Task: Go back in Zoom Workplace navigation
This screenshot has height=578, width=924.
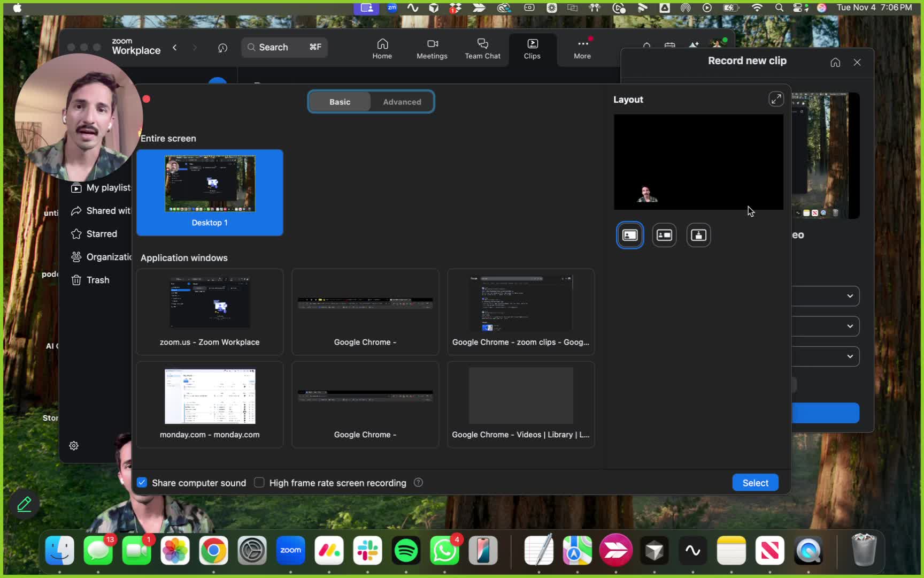Action: 175,48
